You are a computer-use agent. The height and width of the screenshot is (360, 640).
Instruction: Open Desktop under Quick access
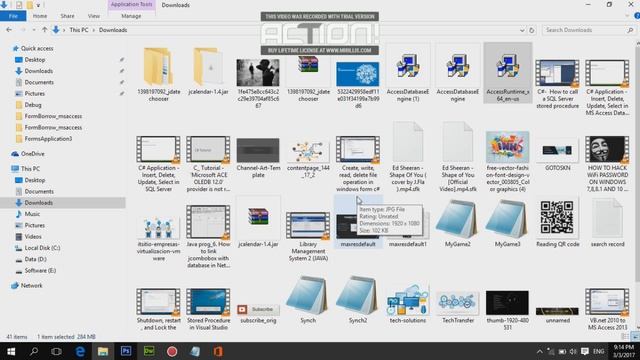35,60
